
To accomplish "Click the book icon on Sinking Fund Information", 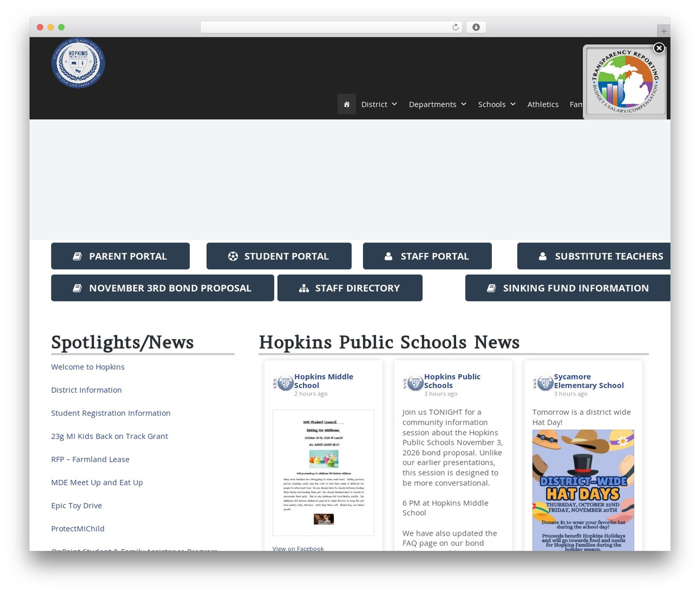I will (x=492, y=288).
